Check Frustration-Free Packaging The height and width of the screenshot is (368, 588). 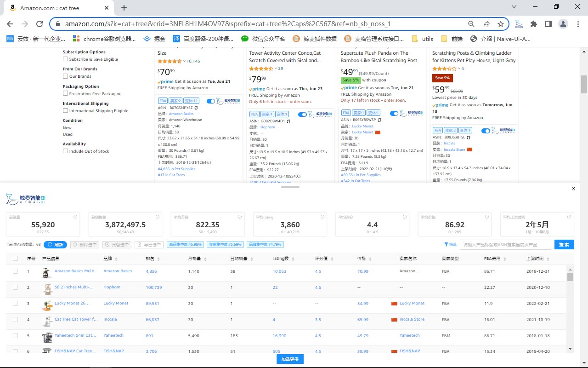coord(65,93)
